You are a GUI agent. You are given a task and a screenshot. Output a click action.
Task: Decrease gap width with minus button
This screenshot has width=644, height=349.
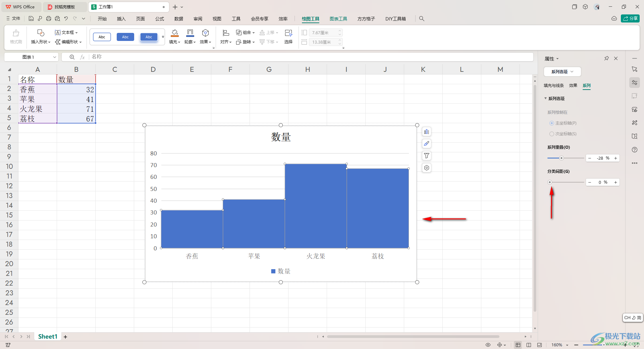pos(590,182)
